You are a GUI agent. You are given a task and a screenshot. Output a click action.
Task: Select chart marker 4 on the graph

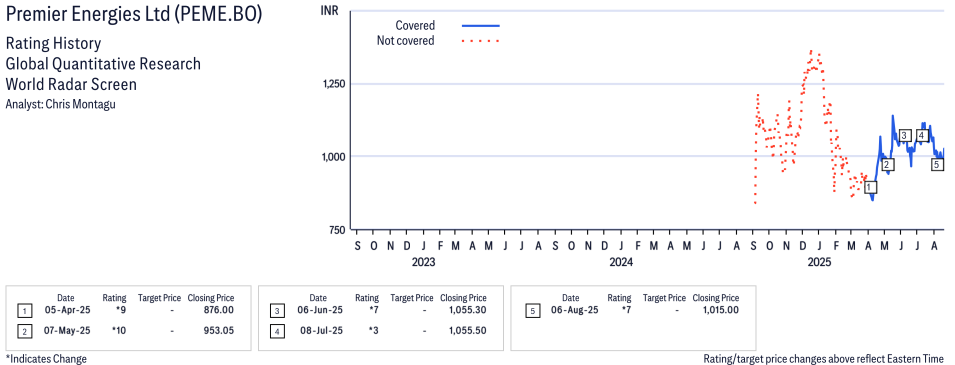[922, 135]
